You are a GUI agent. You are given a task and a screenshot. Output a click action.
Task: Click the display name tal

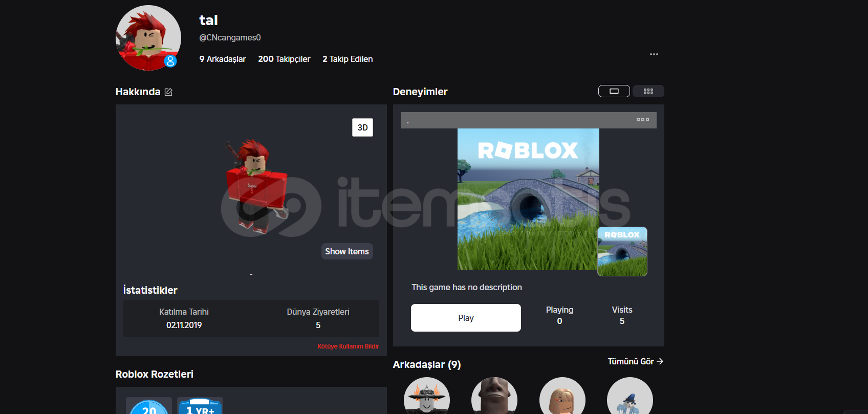tap(208, 20)
